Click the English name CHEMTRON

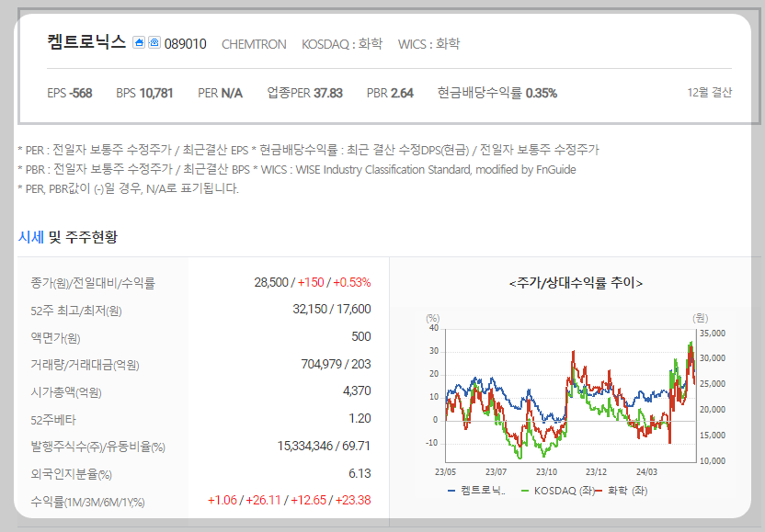254,44
